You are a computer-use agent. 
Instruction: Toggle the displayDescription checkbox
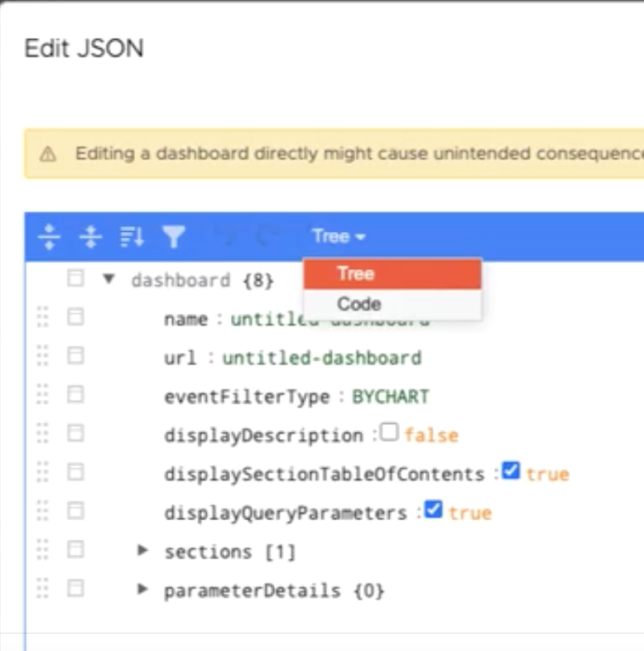pos(389,432)
